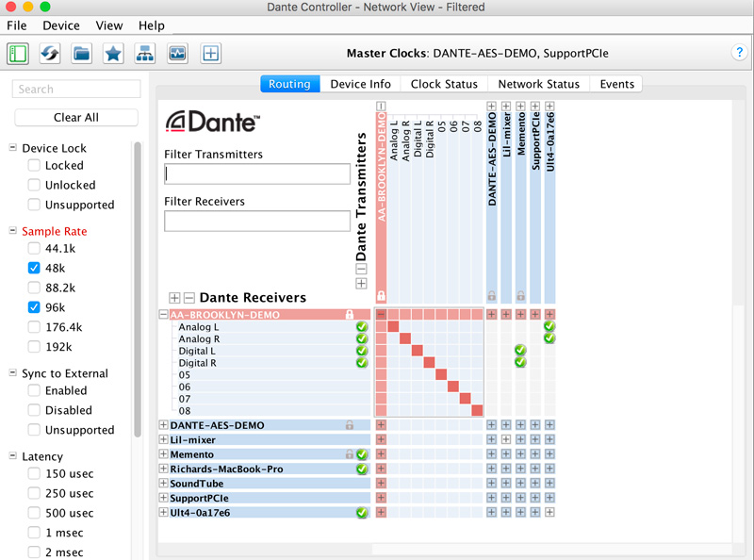Click the reload device information icon

pos(50,54)
